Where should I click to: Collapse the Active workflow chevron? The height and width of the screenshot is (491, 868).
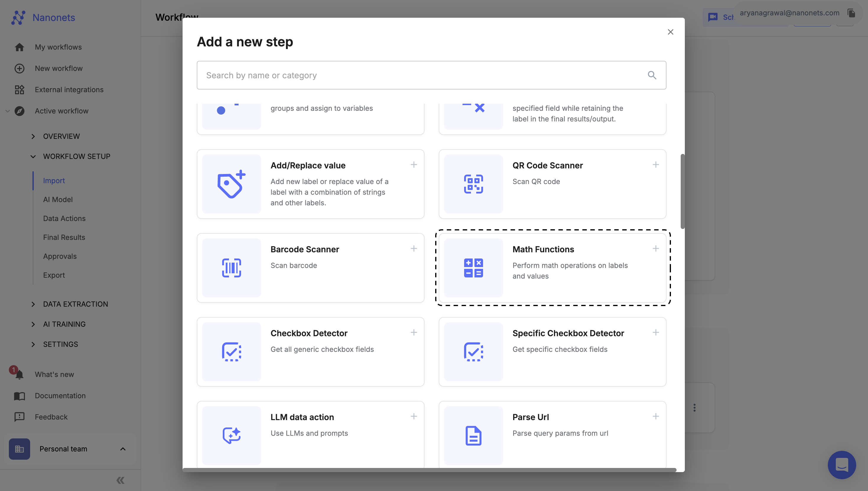(7, 111)
